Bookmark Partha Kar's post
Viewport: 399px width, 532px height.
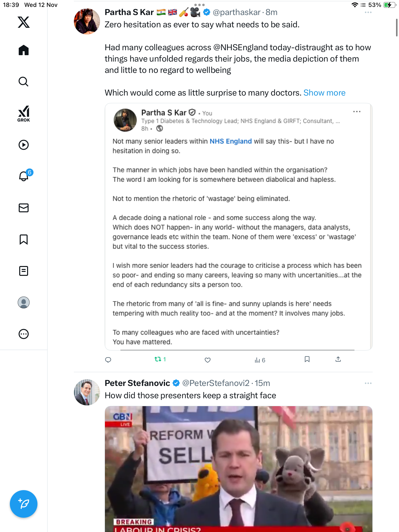click(x=307, y=359)
